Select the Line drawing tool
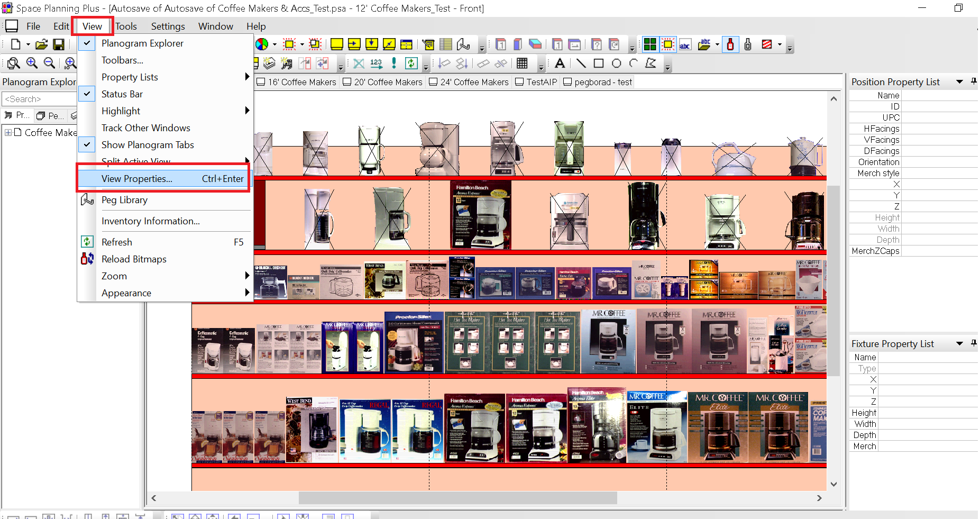The height and width of the screenshot is (519, 980). tap(581, 63)
